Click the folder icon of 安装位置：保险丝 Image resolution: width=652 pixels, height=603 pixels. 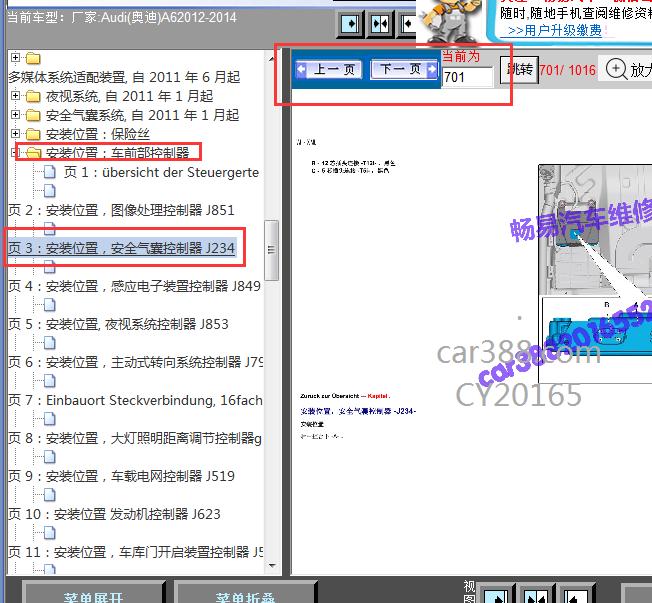[x=33, y=134]
